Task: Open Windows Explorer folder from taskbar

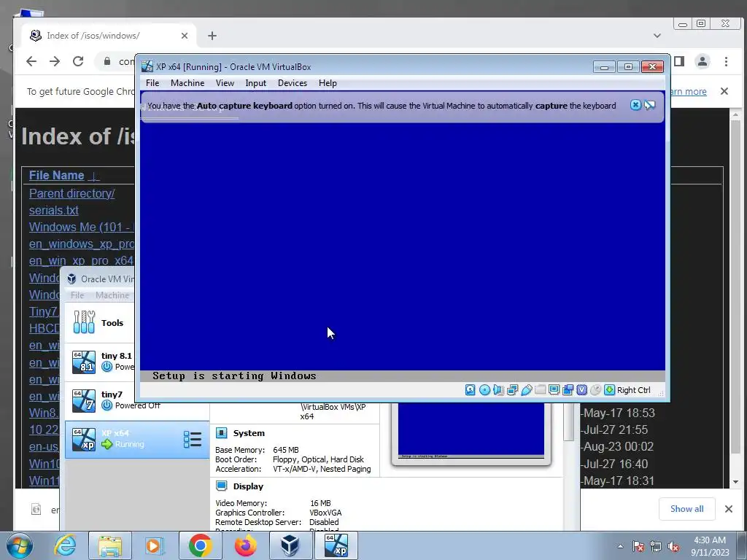Action: tap(111, 545)
